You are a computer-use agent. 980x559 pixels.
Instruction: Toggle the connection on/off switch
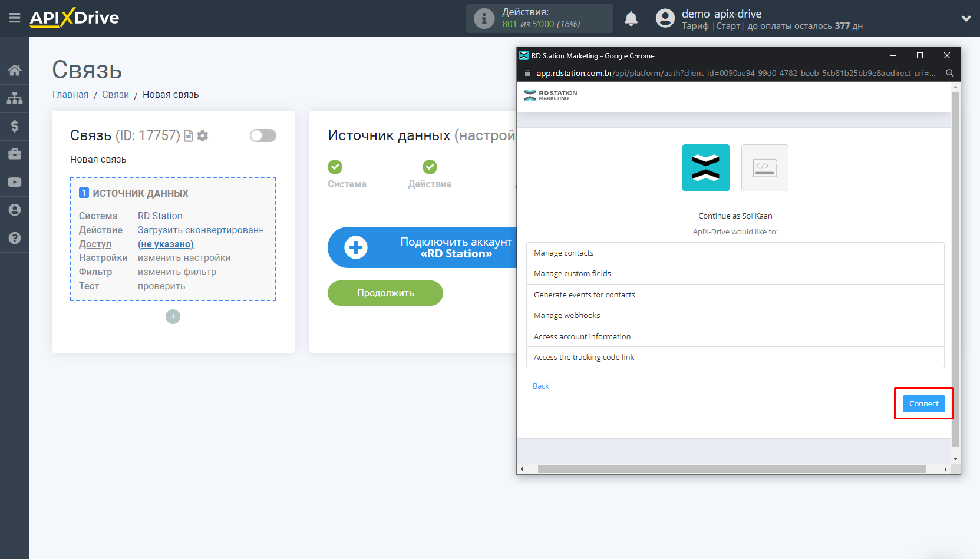[x=263, y=135]
